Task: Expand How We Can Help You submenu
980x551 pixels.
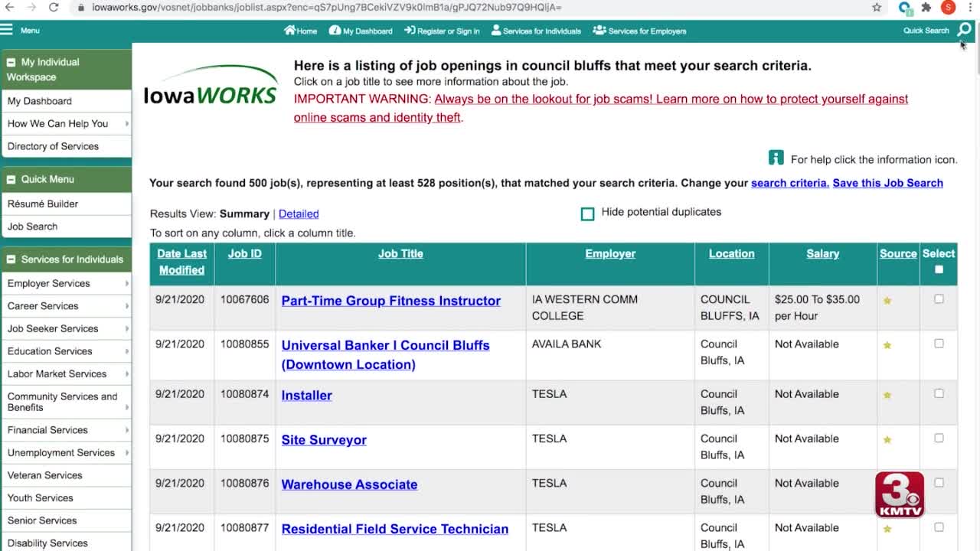Action: [x=127, y=123]
